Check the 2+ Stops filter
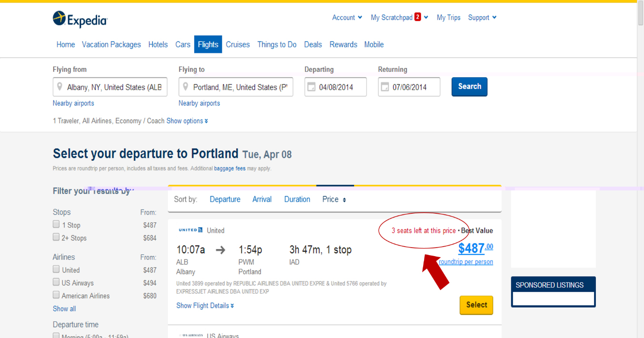644x338 pixels. (x=56, y=237)
